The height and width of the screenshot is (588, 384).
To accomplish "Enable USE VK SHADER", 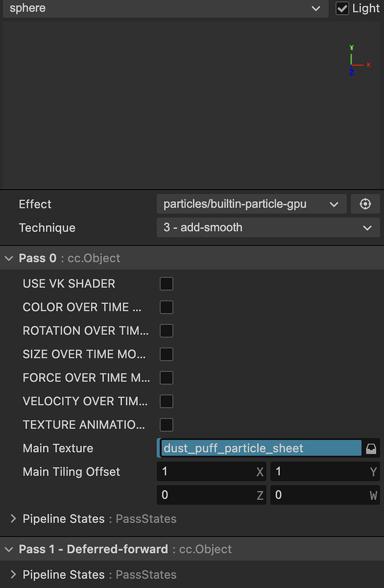I will point(166,283).
